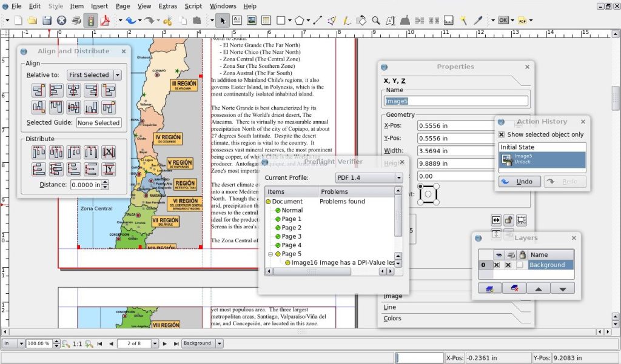Open the Script menu

[193, 6]
